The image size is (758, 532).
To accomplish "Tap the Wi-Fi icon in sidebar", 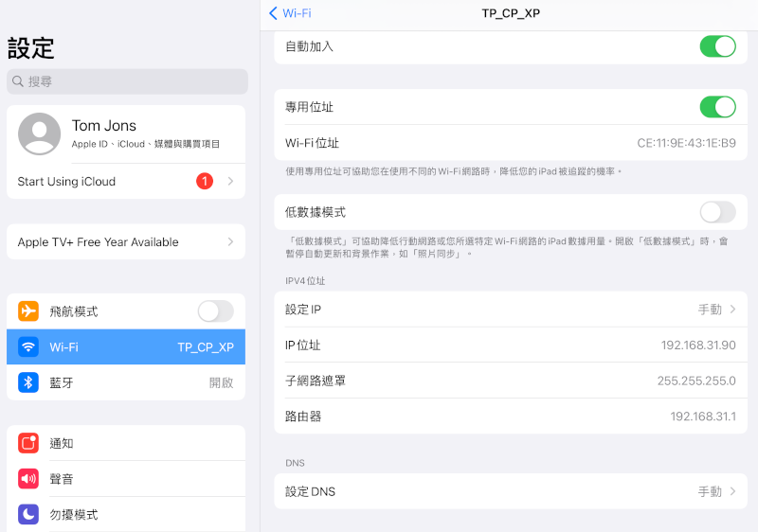I will (28, 346).
